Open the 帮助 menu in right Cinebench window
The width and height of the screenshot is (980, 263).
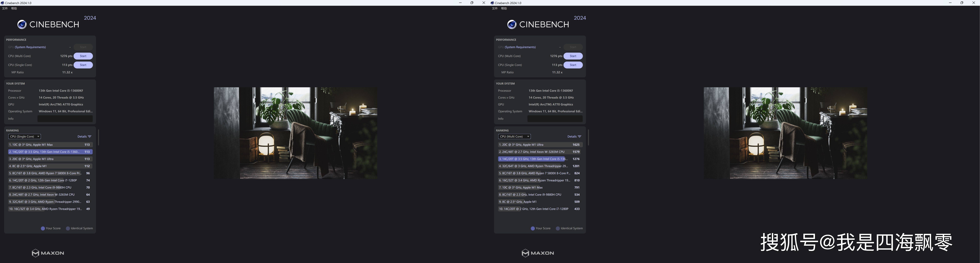504,8
